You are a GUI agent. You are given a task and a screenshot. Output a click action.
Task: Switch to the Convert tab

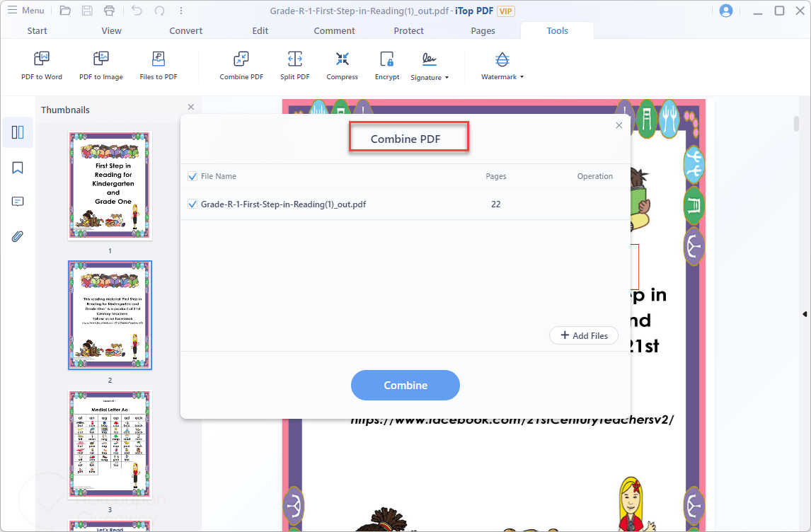pos(185,31)
